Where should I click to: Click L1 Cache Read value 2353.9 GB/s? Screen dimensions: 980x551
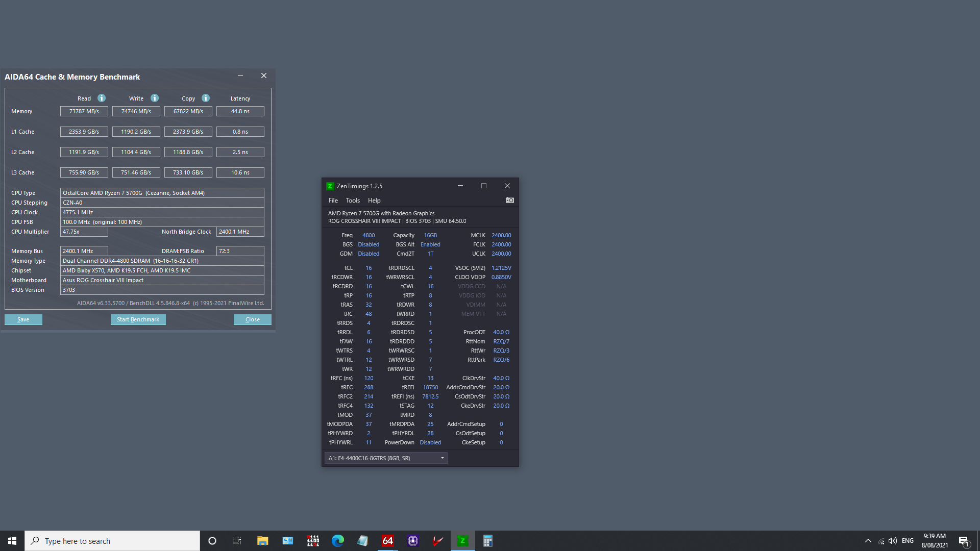(x=84, y=132)
